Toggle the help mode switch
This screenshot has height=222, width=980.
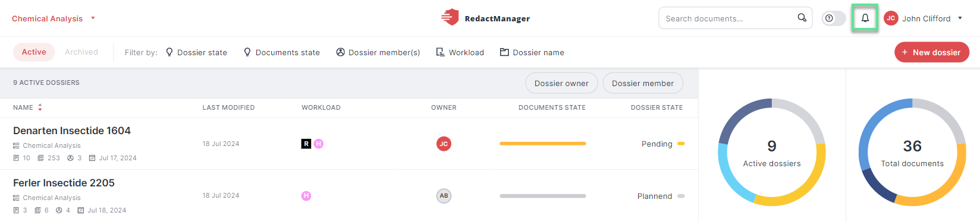tap(834, 18)
